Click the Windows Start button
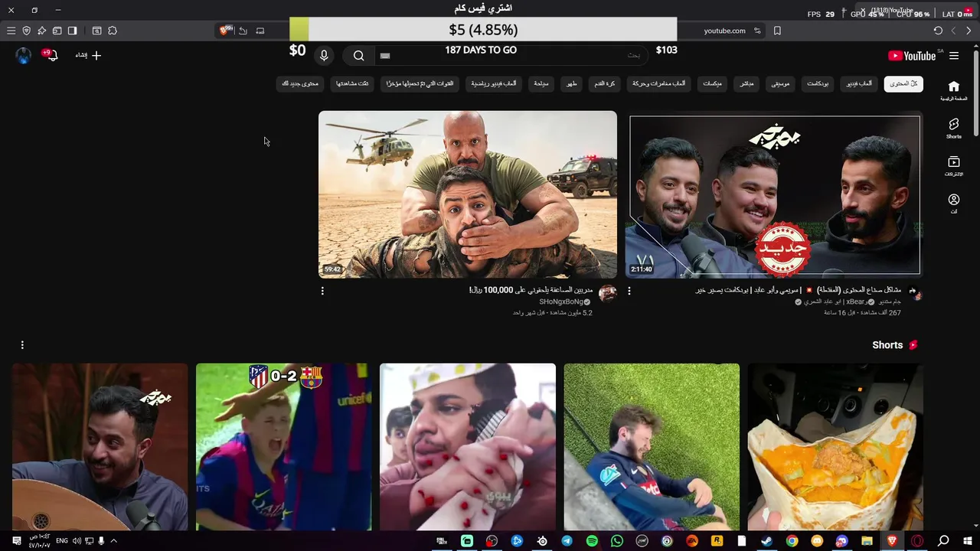The width and height of the screenshot is (980, 551). click(x=968, y=541)
